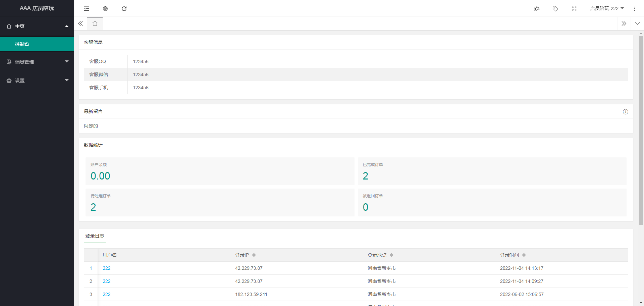Viewport: 644px width, 306px height.
Task: Click timestamp 2022-11-04 14:09:27
Action: (x=522, y=281)
